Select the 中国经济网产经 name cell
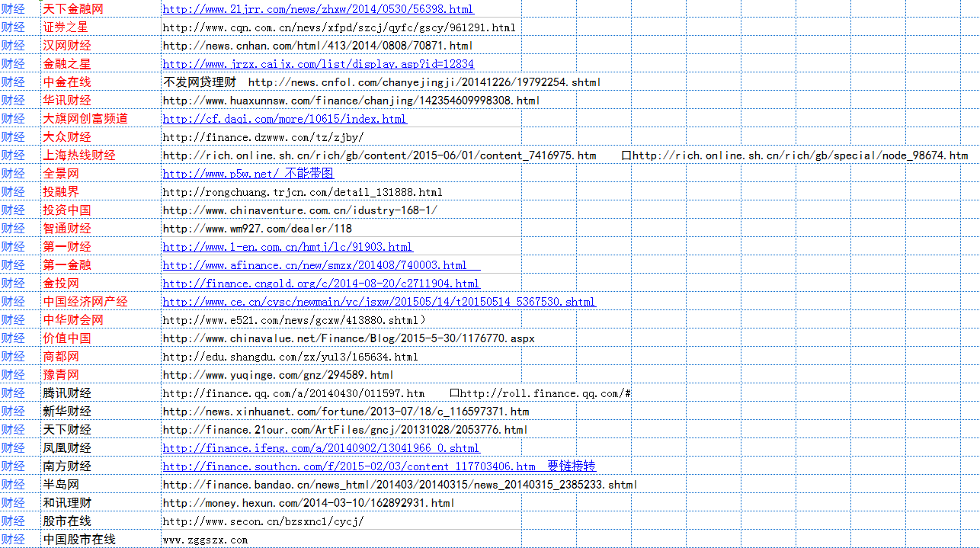980x548 pixels. pyautogui.click(x=101, y=302)
